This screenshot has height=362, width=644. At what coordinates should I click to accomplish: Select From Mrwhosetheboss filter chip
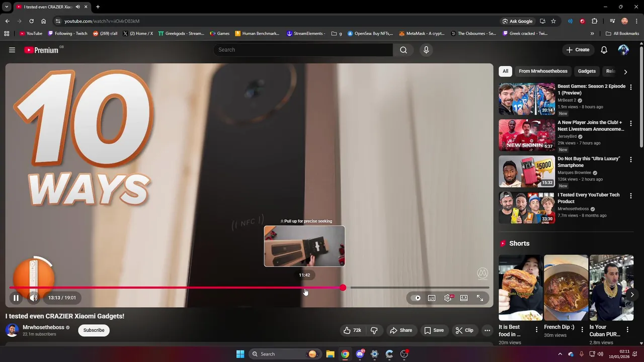point(543,71)
